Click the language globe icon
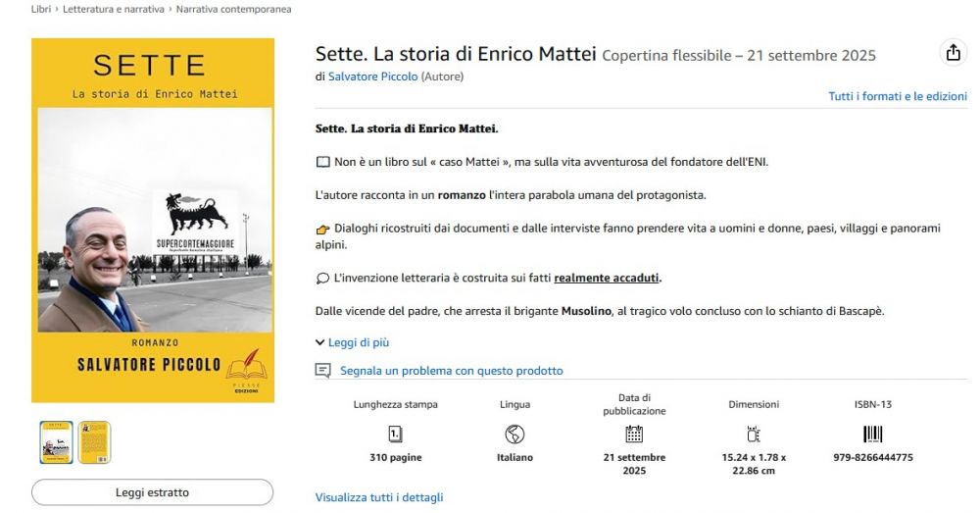 (x=514, y=434)
